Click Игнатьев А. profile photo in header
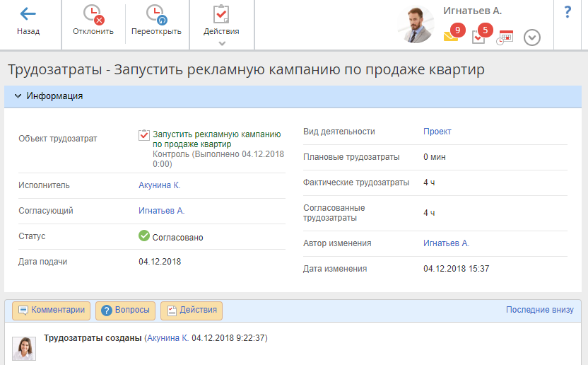The image size is (588, 365). [415, 25]
